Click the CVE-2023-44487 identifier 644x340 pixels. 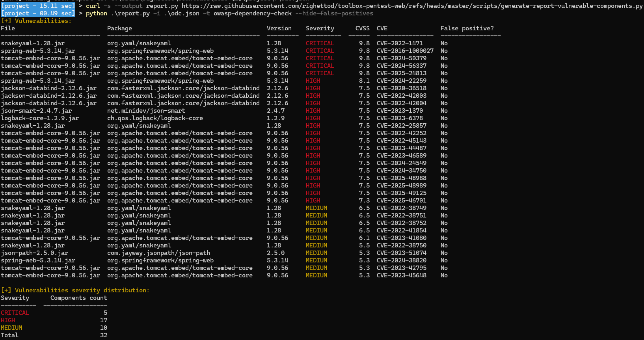point(402,148)
